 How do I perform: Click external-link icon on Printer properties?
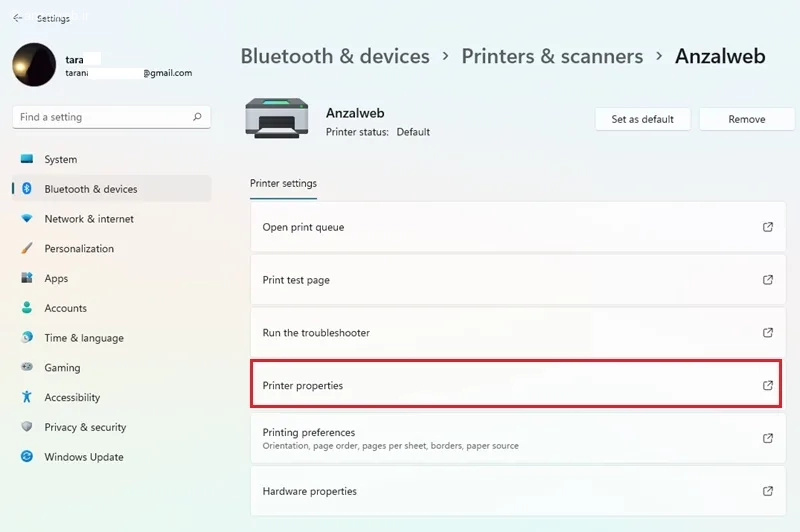[767, 385]
